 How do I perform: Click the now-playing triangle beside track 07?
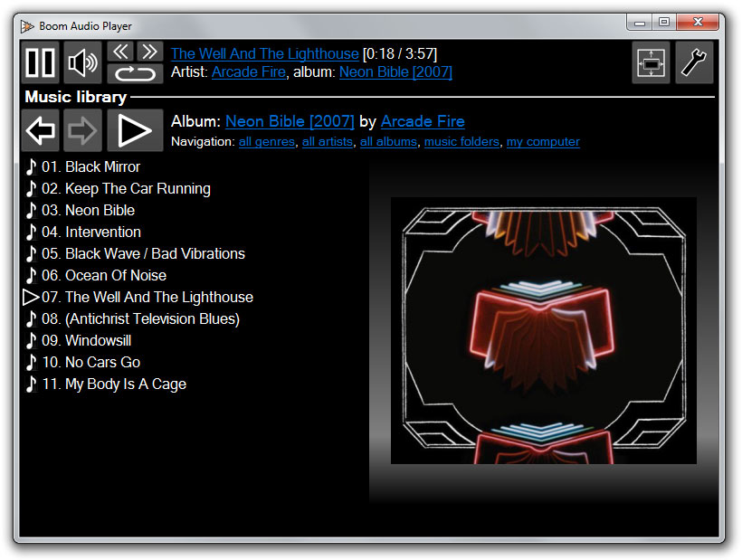(31, 298)
